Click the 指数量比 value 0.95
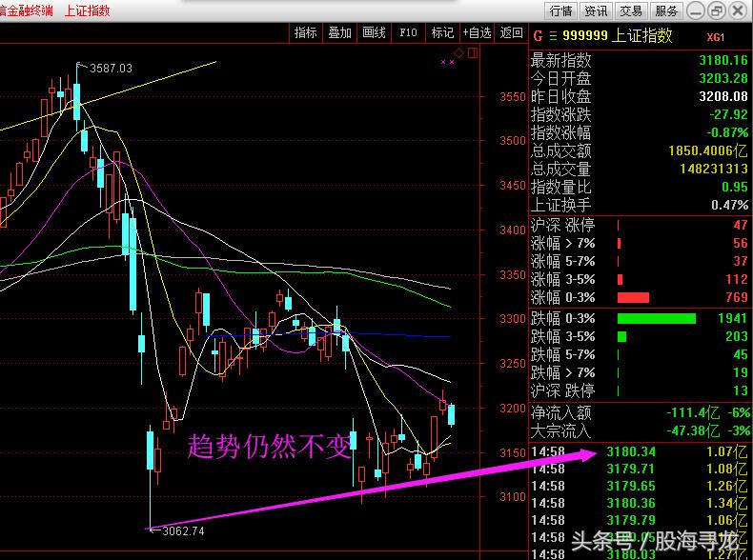 pyautogui.click(x=735, y=188)
